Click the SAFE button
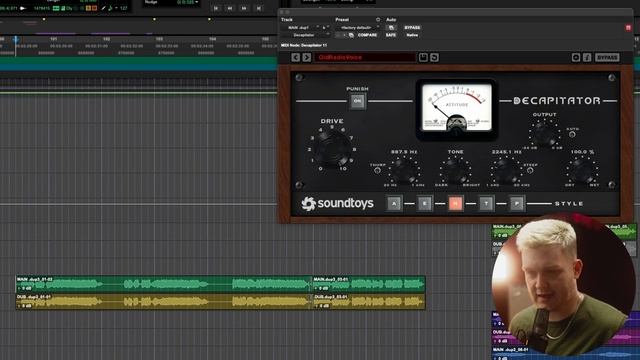The height and width of the screenshot is (360, 640). point(391,35)
